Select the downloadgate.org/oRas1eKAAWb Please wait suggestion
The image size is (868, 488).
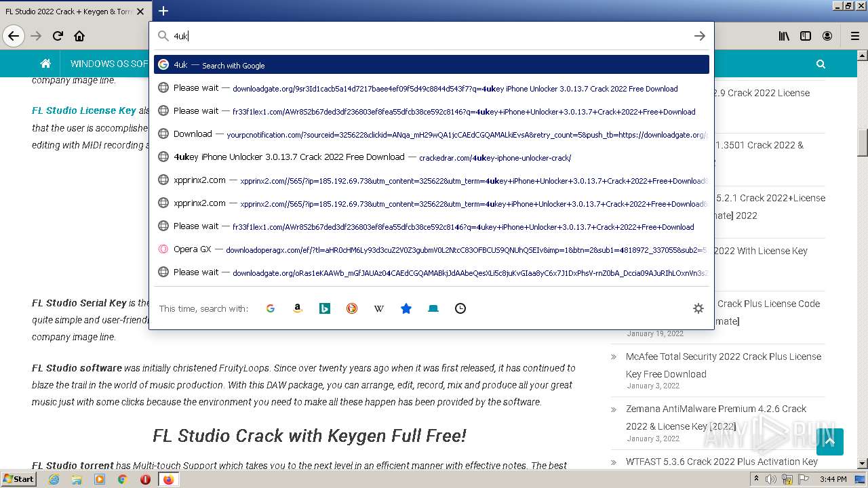(x=431, y=272)
